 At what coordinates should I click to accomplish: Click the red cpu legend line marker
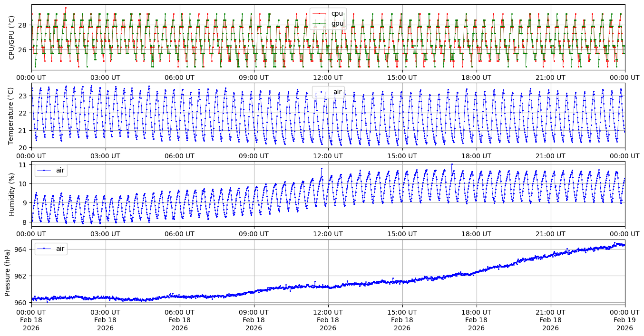(x=320, y=13)
